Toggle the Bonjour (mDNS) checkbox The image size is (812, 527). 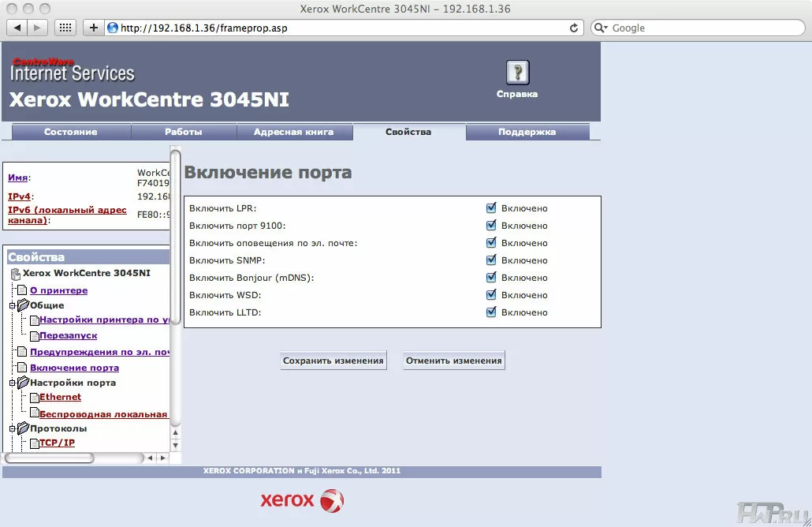pos(491,278)
